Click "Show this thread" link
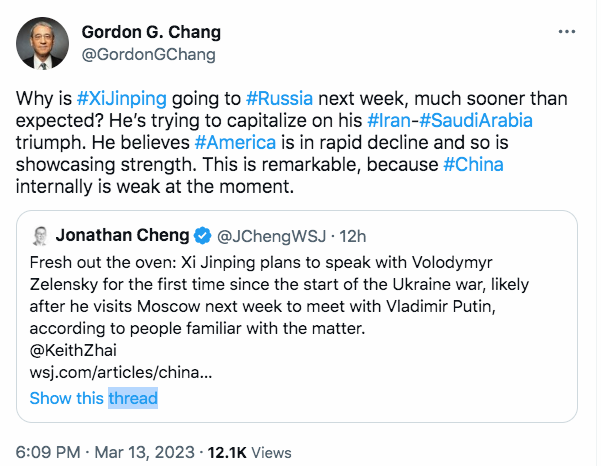This screenshot has width=601, height=466. [93, 398]
